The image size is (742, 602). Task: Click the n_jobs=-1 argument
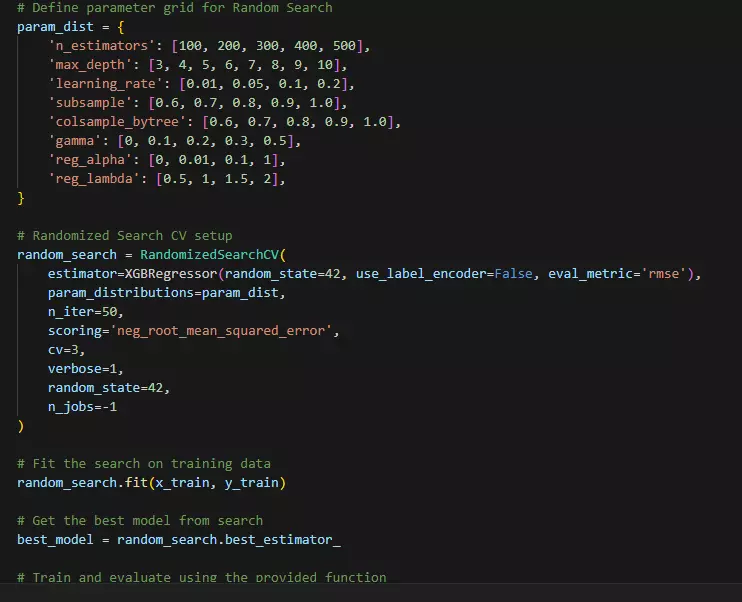[x=82, y=407]
